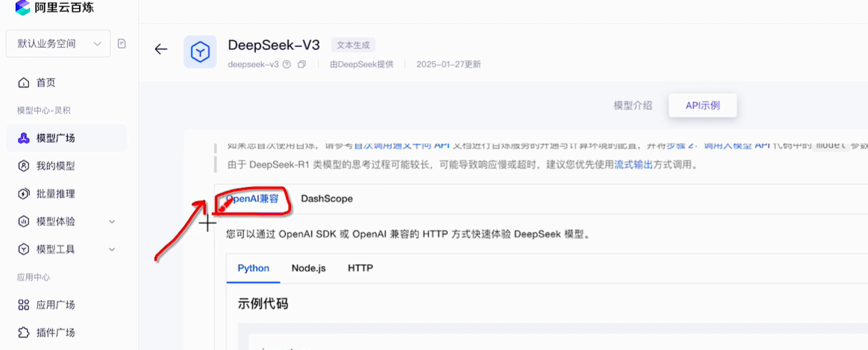868x350 pixels.
Task: Click the 示例代码 heading
Action: tap(263, 304)
